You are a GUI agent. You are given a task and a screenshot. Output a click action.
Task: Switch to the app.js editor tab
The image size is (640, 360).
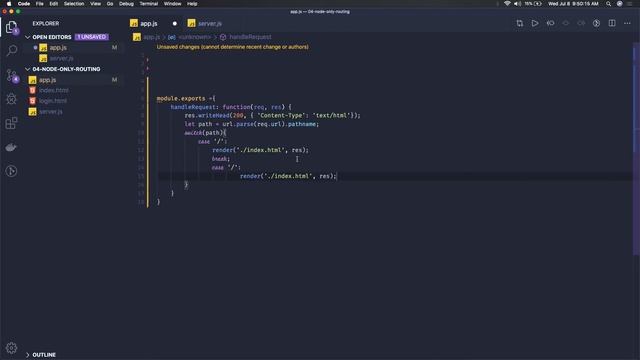pyautogui.click(x=148, y=24)
